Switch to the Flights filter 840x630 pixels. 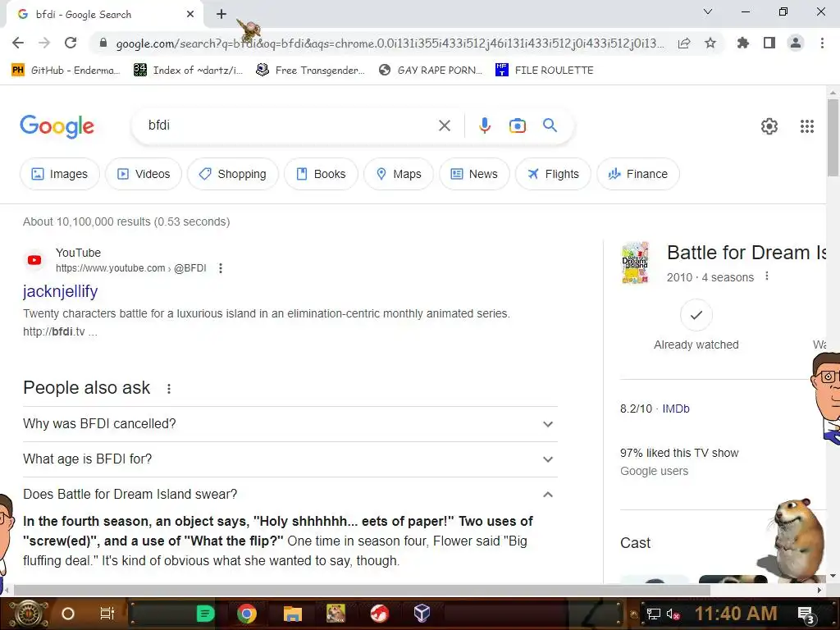pyautogui.click(x=553, y=174)
